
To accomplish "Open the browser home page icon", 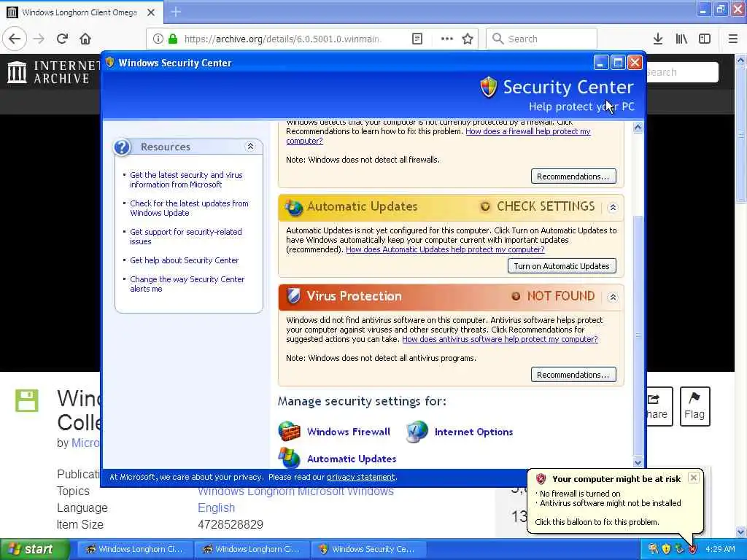I will [x=85, y=39].
